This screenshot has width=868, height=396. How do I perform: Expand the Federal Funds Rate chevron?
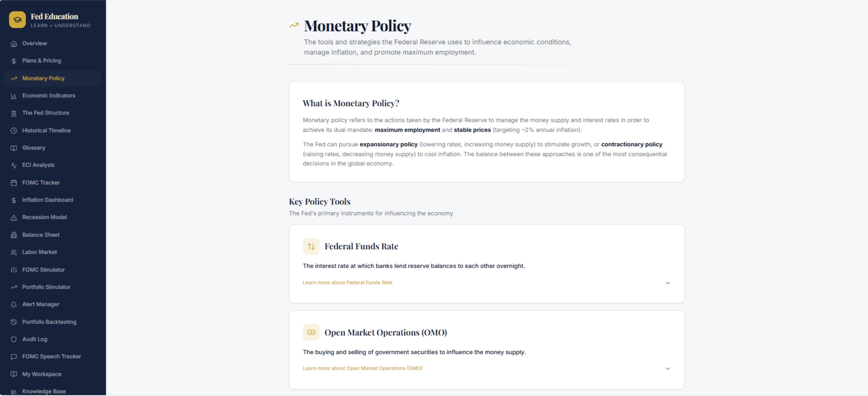(x=667, y=283)
